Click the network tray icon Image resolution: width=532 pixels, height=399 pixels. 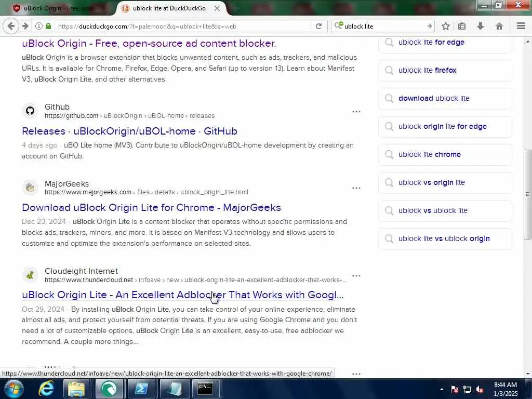[x=467, y=390]
